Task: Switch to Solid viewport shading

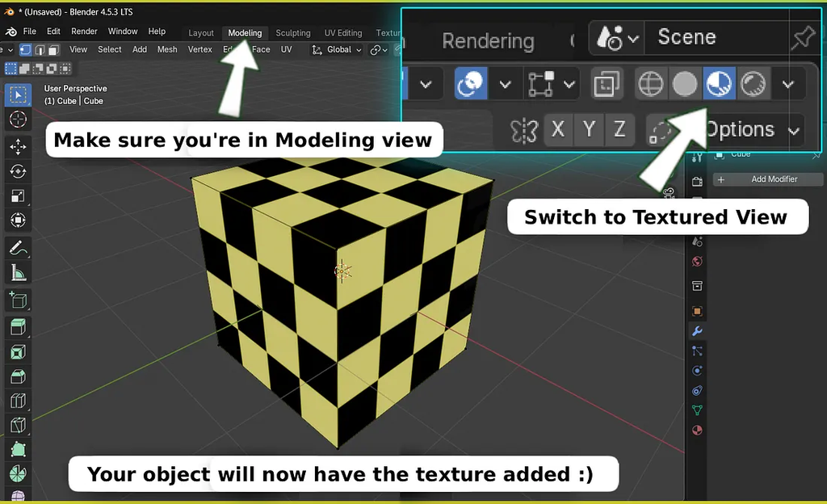Action: 685,83
